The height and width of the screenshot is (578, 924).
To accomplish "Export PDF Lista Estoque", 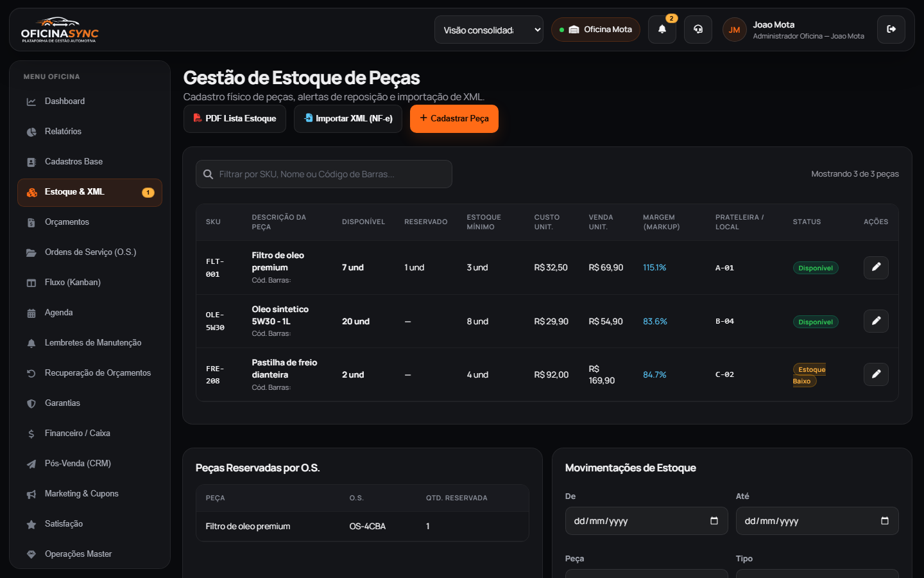I will point(235,119).
